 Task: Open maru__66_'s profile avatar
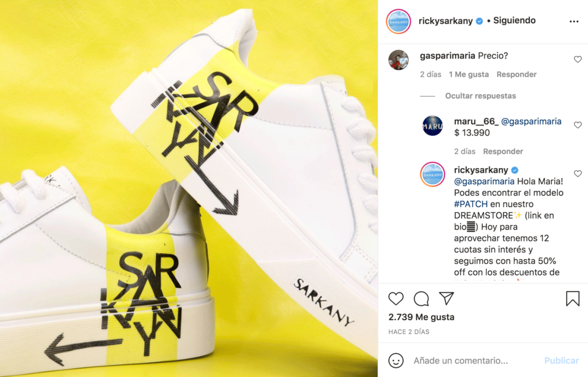pos(432,126)
